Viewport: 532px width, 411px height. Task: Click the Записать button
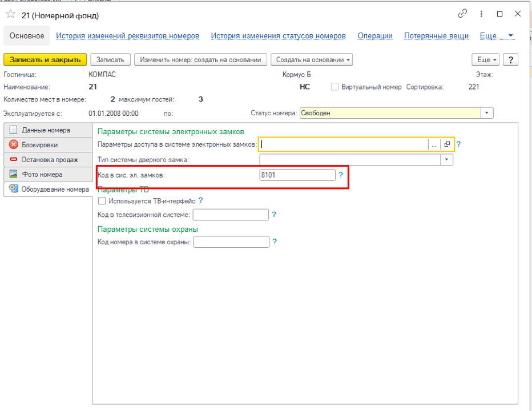(110, 60)
